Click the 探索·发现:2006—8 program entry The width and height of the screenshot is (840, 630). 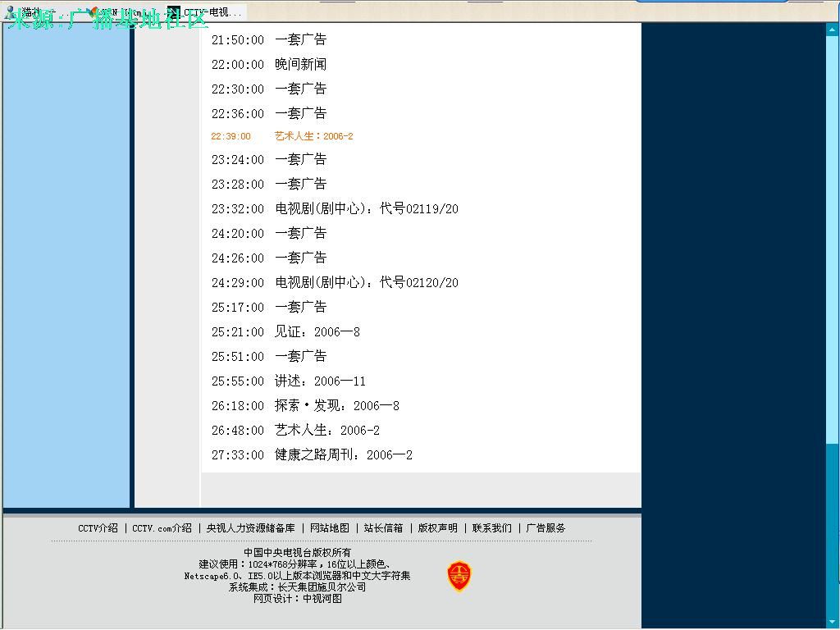[x=336, y=406]
